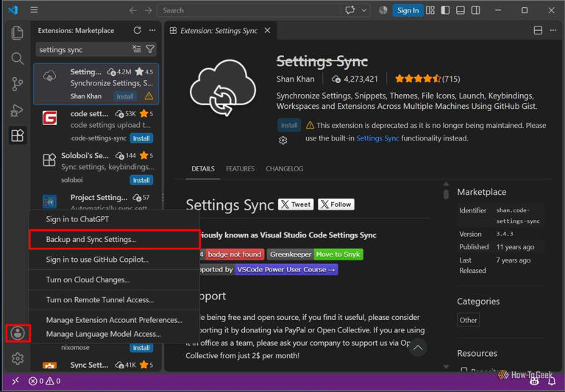
Task: Click the scroll to top chevron button
Action: tap(418, 347)
